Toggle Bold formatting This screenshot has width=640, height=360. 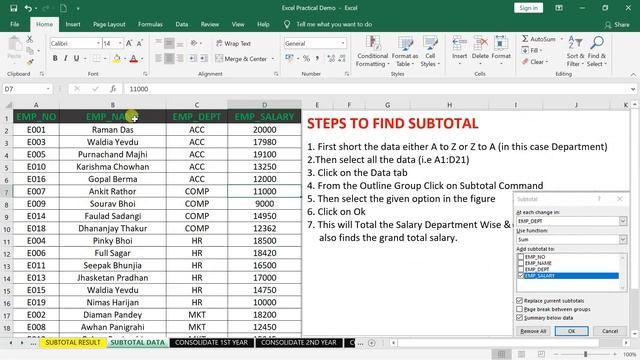55,59
